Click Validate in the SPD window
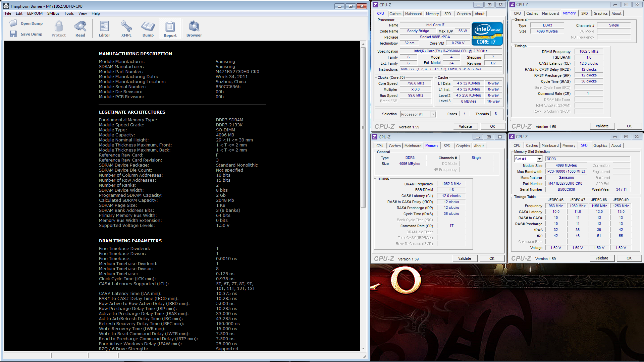 (601, 258)
